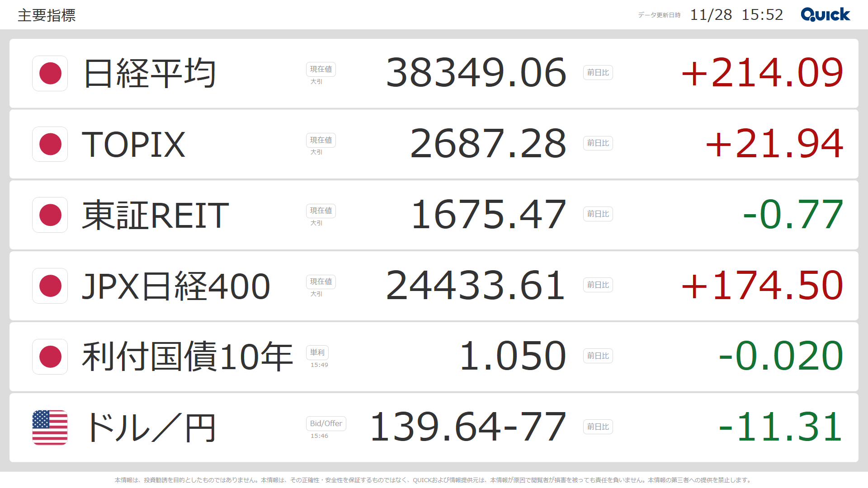
Task: Select the 現在値 badge in the 日経平均 row
Action: 321,69
